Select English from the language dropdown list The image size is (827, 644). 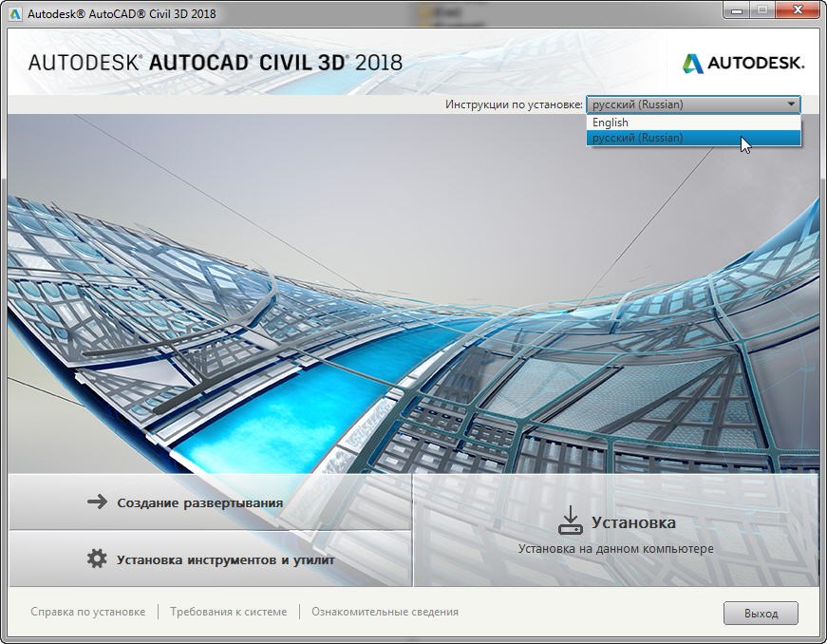click(x=693, y=123)
